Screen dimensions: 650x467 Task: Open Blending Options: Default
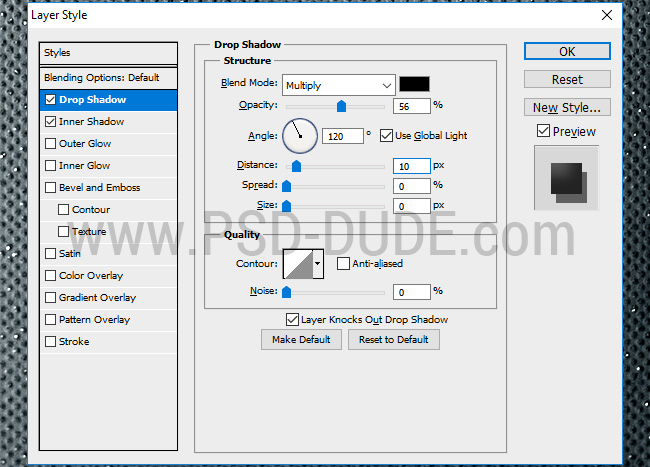coord(108,77)
